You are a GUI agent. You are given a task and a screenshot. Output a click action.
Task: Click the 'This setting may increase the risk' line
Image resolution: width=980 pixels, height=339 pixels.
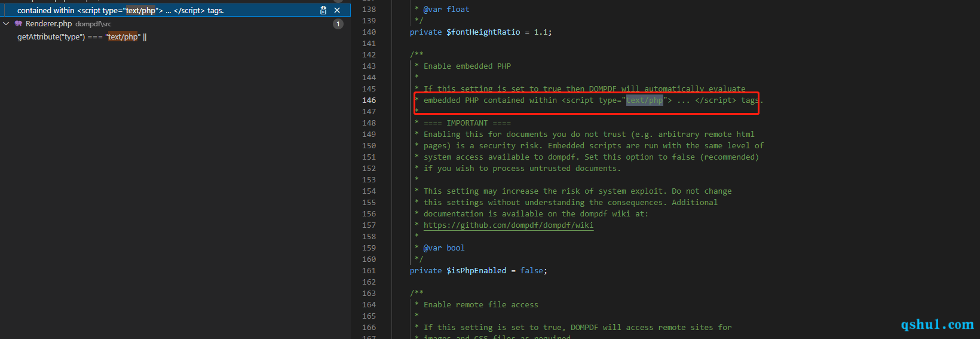pyautogui.click(x=577, y=191)
